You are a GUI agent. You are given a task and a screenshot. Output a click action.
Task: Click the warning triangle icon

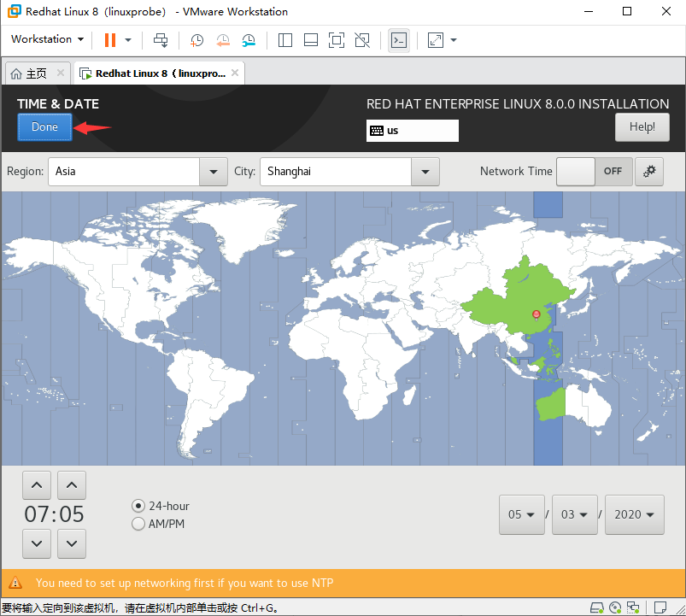point(15,583)
